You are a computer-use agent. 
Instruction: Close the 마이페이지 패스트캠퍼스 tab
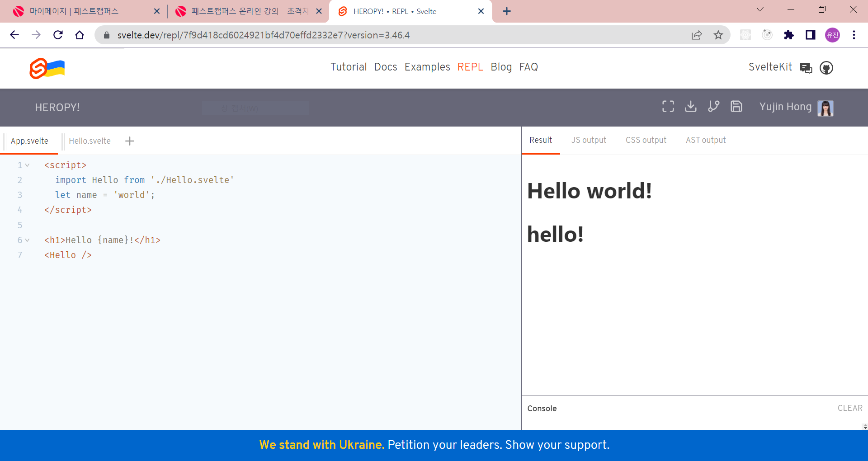(157, 11)
